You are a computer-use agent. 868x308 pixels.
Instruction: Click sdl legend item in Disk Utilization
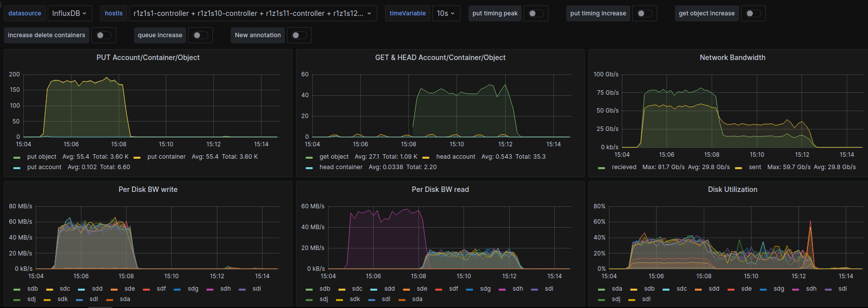(646, 299)
